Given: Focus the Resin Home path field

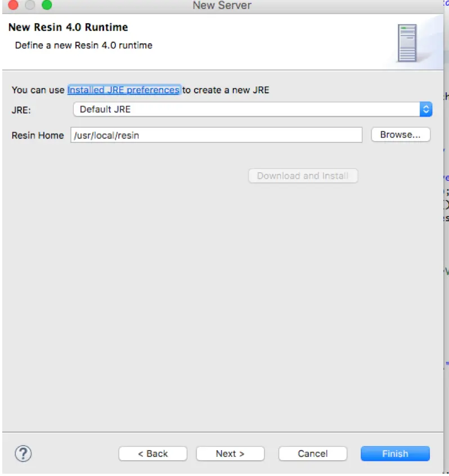Looking at the screenshot, I should point(217,135).
